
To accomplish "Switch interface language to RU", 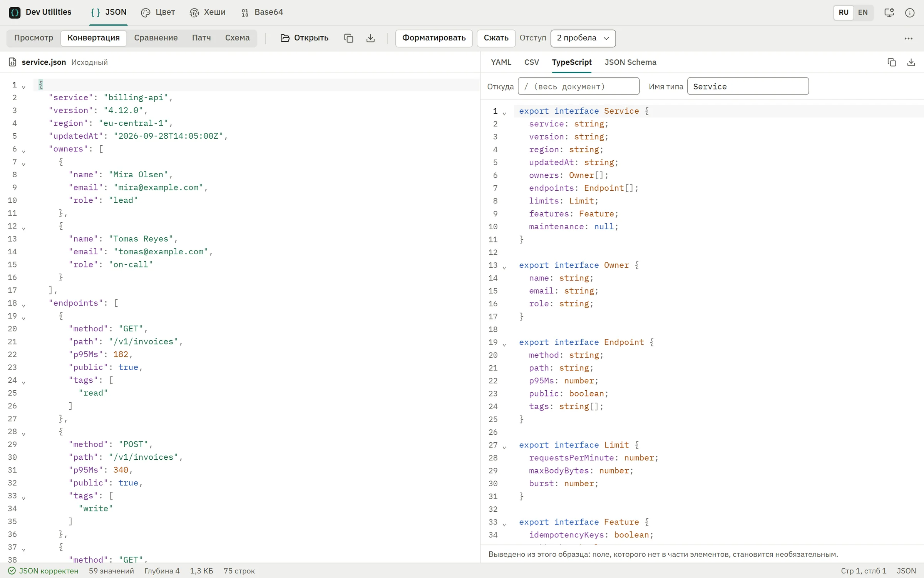I will point(844,12).
